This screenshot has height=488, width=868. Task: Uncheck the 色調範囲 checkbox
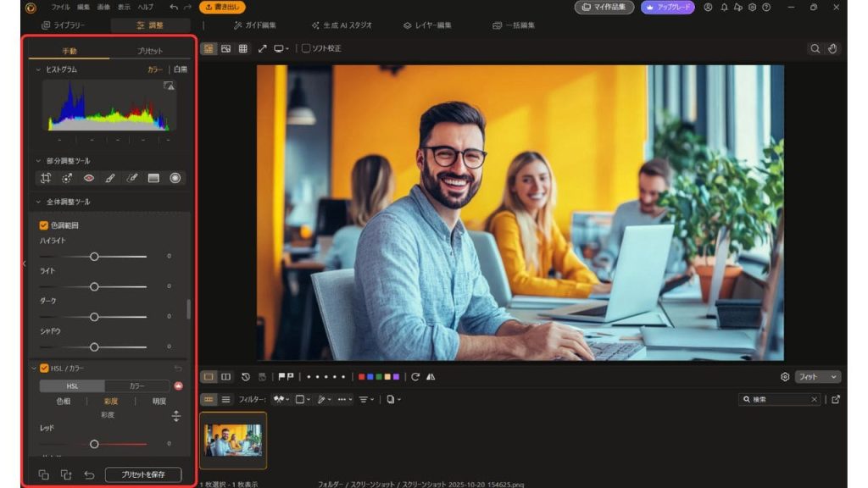click(44, 225)
